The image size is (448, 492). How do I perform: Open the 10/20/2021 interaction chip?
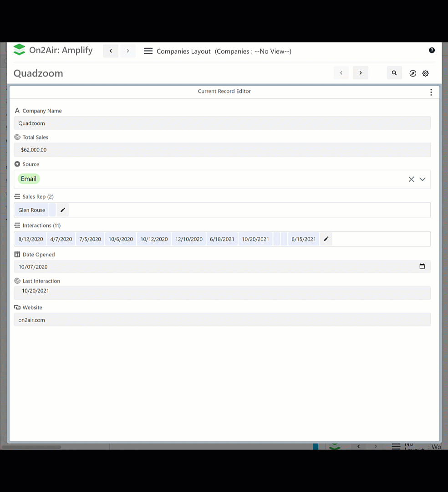[x=255, y=239]
